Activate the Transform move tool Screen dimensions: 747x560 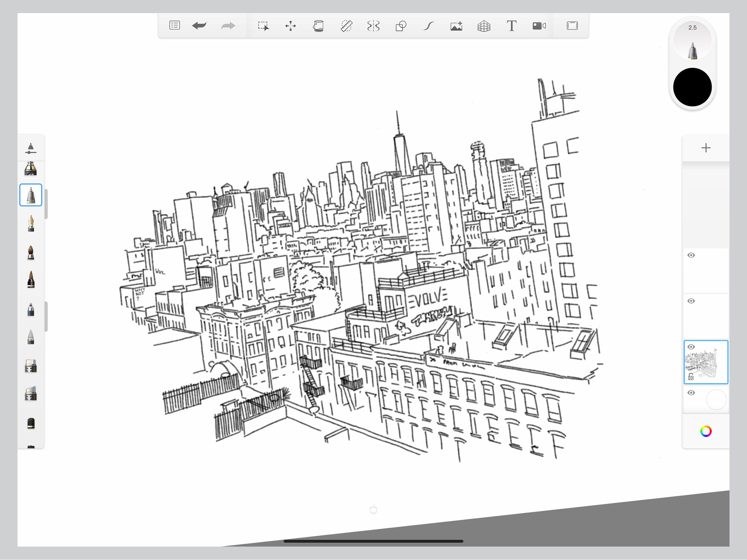point(290,26)
